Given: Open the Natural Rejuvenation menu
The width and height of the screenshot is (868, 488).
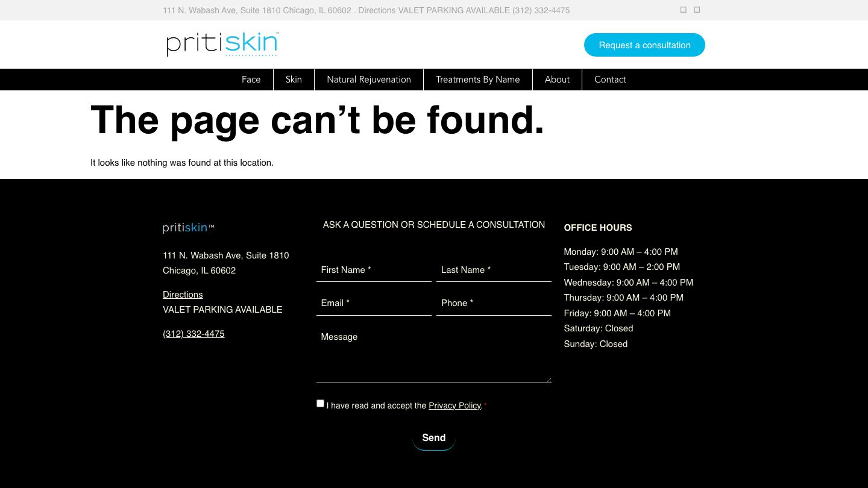Looking at the screenshot, I should click(368, 79).
